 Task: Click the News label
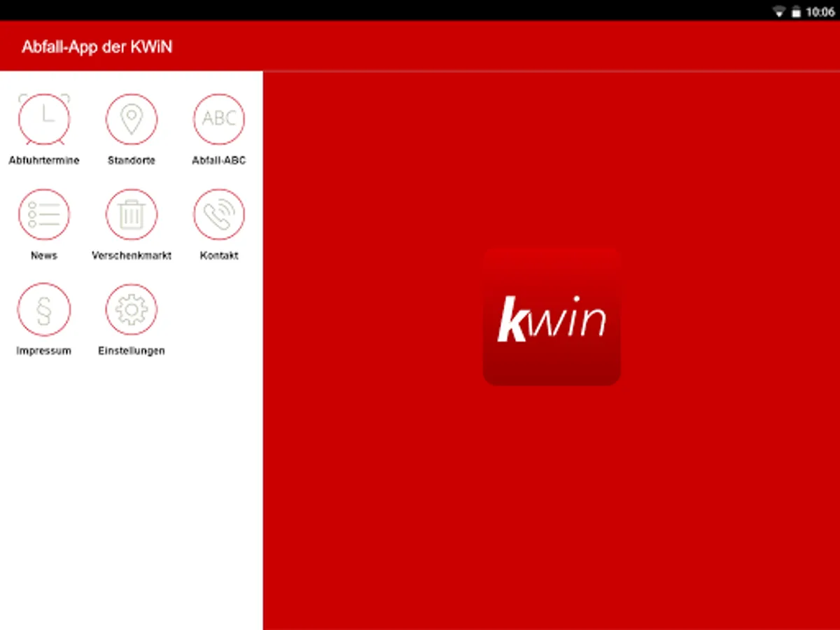tap(44, 255)
